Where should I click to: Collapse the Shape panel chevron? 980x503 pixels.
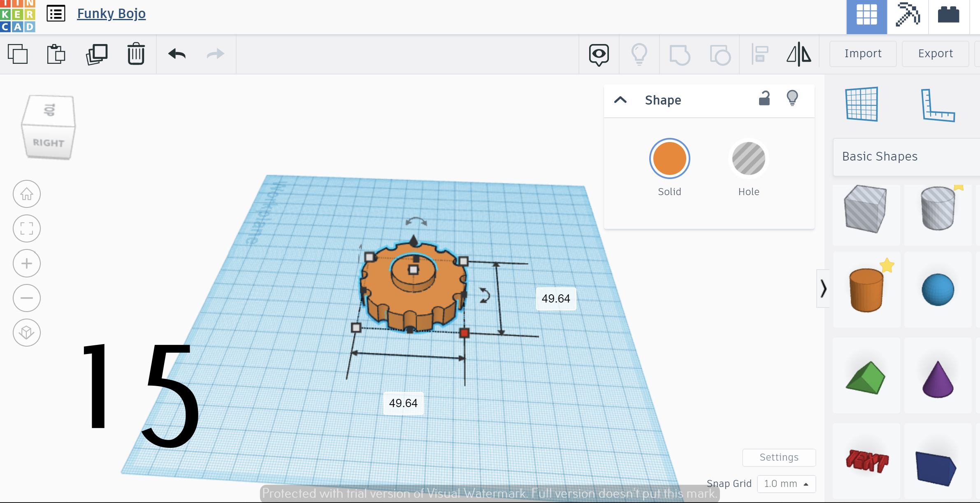pos(620,100)
